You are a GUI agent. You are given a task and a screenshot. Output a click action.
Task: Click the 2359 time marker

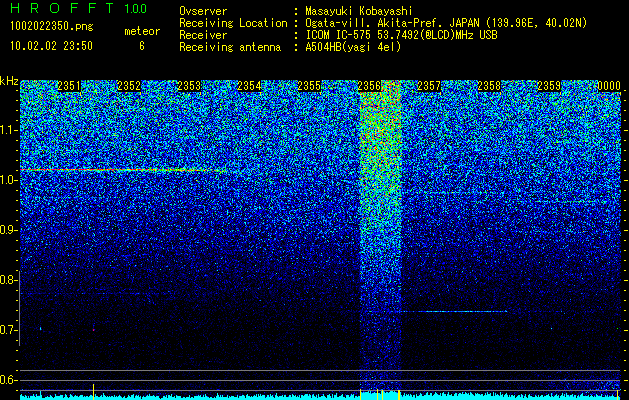[549, 86]
